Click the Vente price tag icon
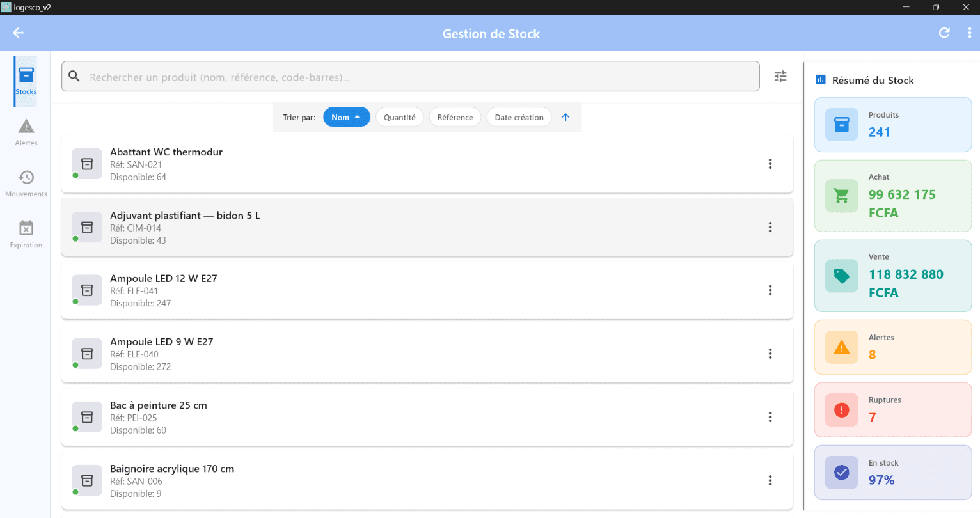The width and height of the screenshot is (980, 518). (842, 276)
